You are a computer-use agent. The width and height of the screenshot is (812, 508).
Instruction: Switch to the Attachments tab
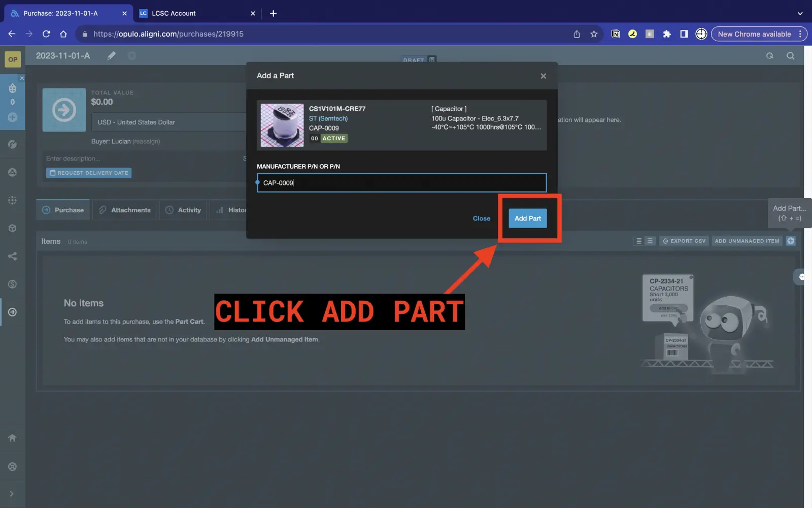click(125, 210)
